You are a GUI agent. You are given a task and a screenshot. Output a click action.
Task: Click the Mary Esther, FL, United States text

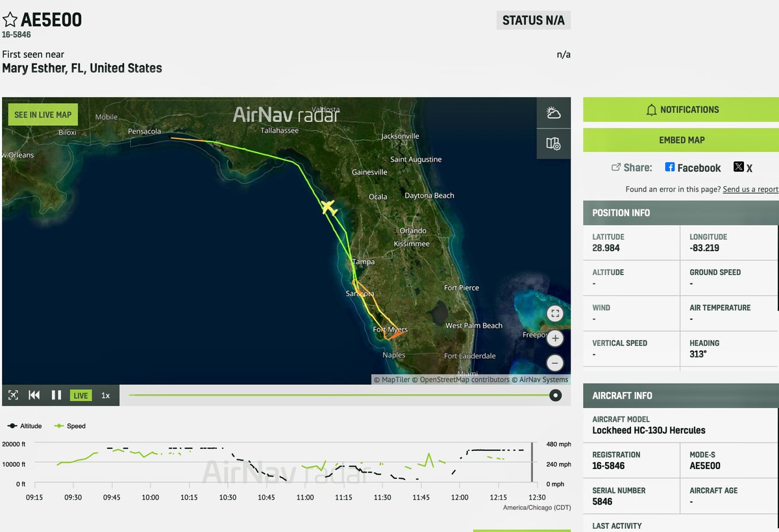click(82, 68)
